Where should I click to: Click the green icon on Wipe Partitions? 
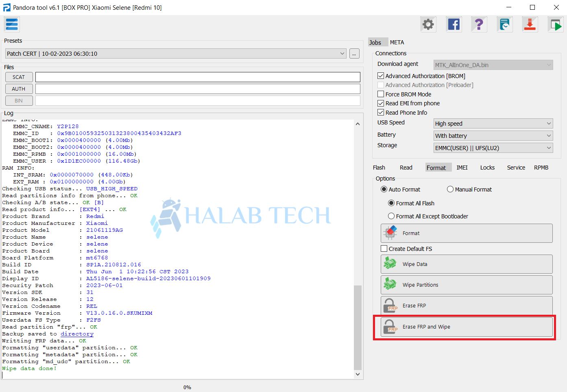click(x=390, y=285)
